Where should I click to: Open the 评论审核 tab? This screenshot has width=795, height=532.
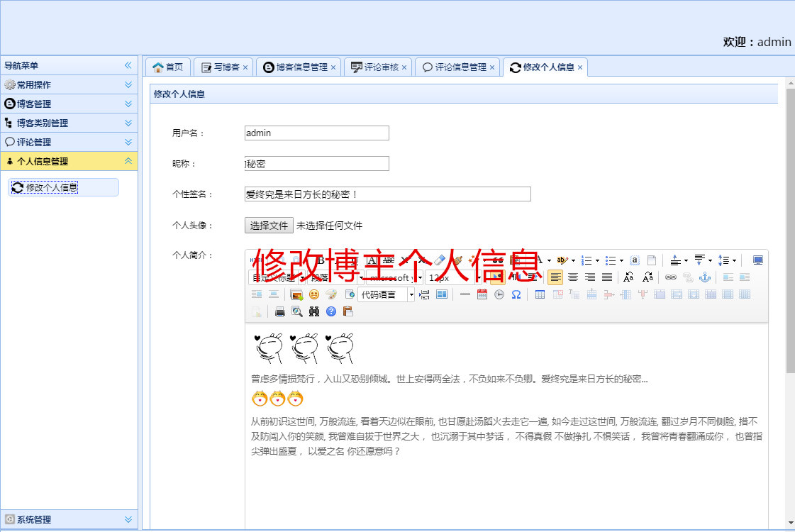380,67
